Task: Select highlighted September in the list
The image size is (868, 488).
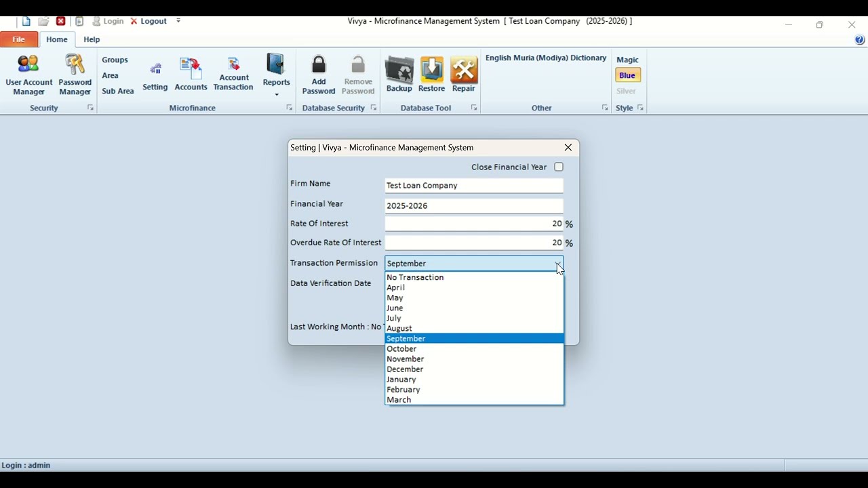Action: (x=474, y=338)
